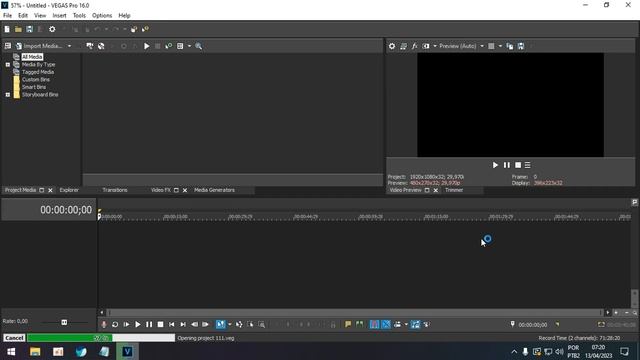Open preview Project Video Properties gear
The width and height of the screenshot is (640, 360).
click(x=392, y=46)
